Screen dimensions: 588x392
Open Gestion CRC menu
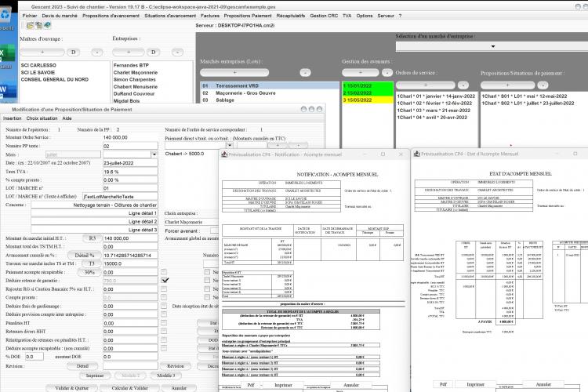[x=324, y=16]
